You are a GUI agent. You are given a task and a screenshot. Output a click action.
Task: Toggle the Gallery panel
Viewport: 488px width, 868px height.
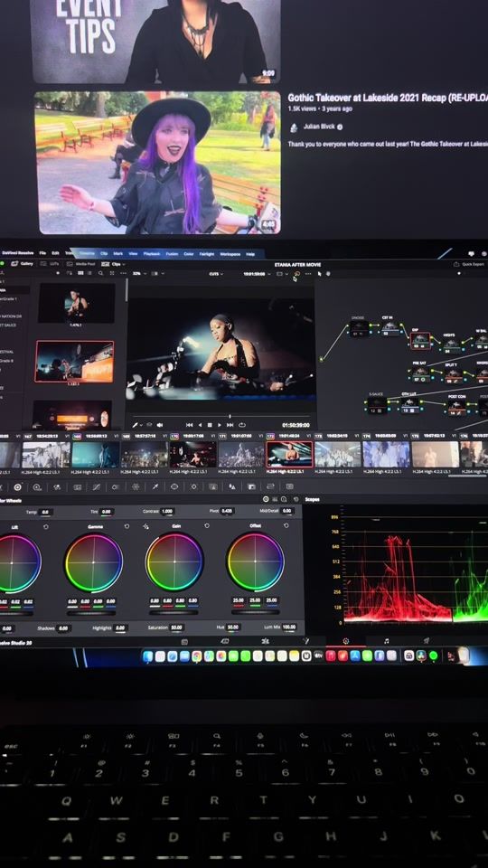pos(22,264)
